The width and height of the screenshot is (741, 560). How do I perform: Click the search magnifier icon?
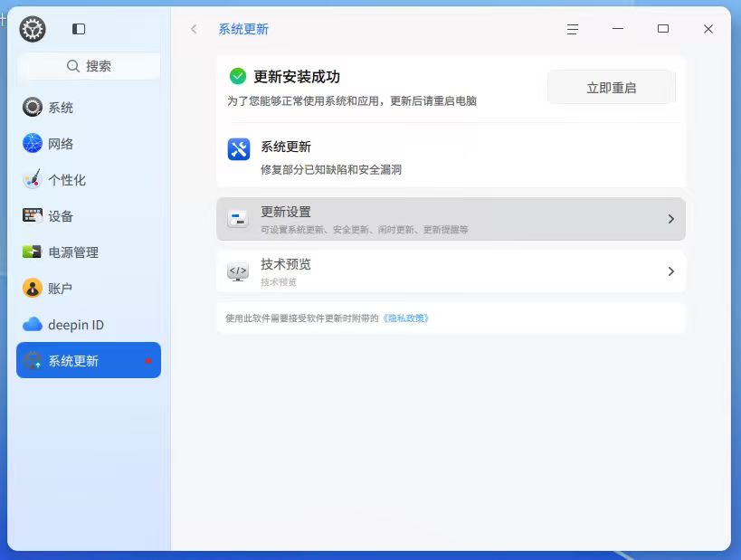point(72,66)
